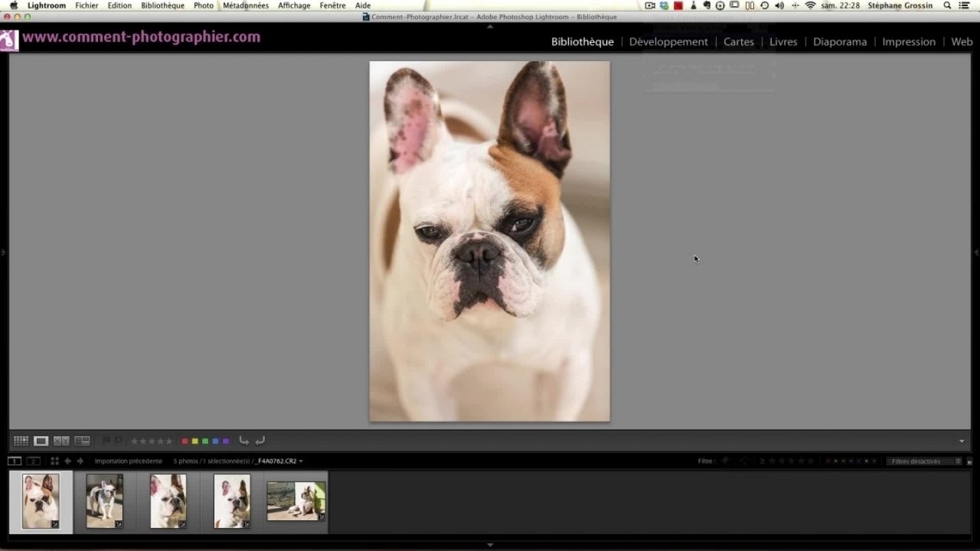Open the Métadonnées menu
Screen dimensions: 980x551
pos(245,5)
